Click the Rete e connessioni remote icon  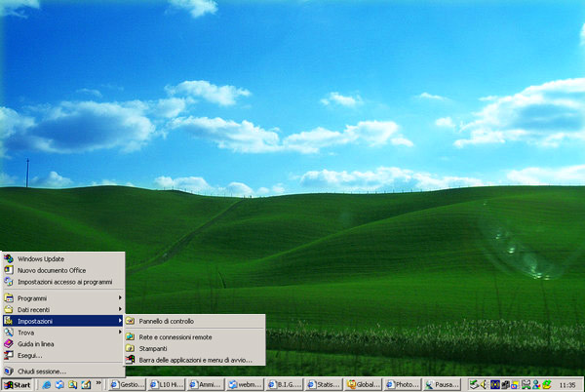(x=130, y=336)
